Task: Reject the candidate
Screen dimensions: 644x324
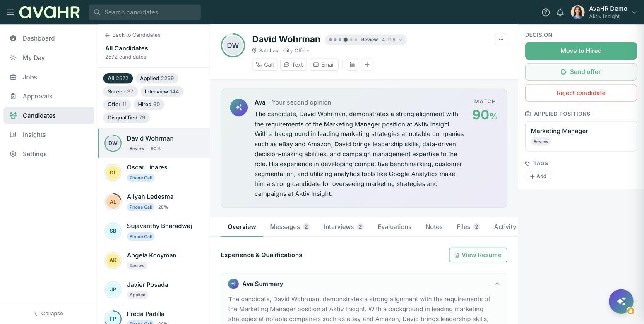Action: [581, 93]
